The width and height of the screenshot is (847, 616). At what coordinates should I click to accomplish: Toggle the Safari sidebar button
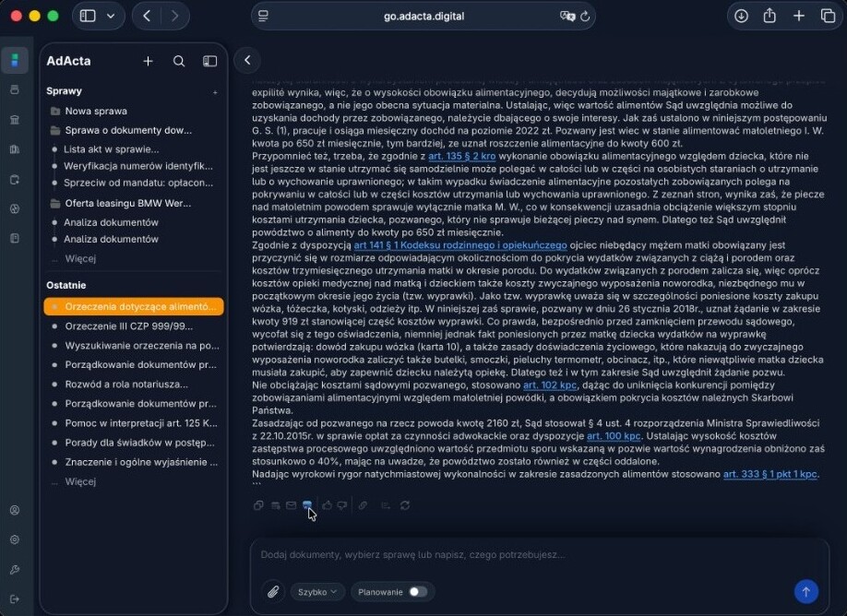(x=88, y=17)
